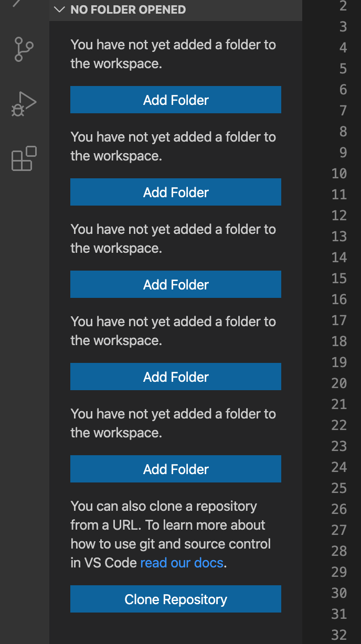Click the first Add Folder button

175,99
